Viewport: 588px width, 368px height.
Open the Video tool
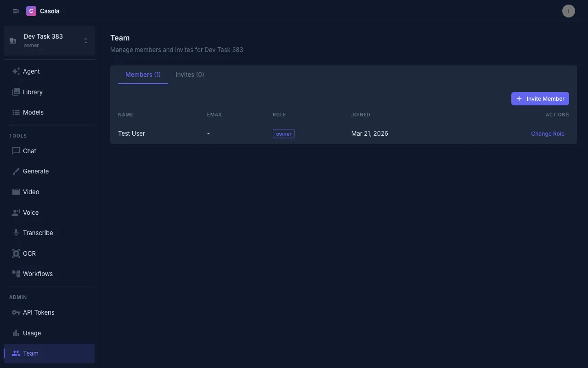pyautogui.click(x=31, y=192)
